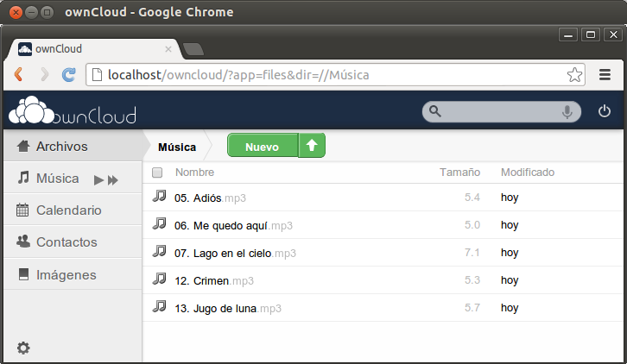
Task: Click size 5.4 of Adiós row
Action: coord(472,198)
